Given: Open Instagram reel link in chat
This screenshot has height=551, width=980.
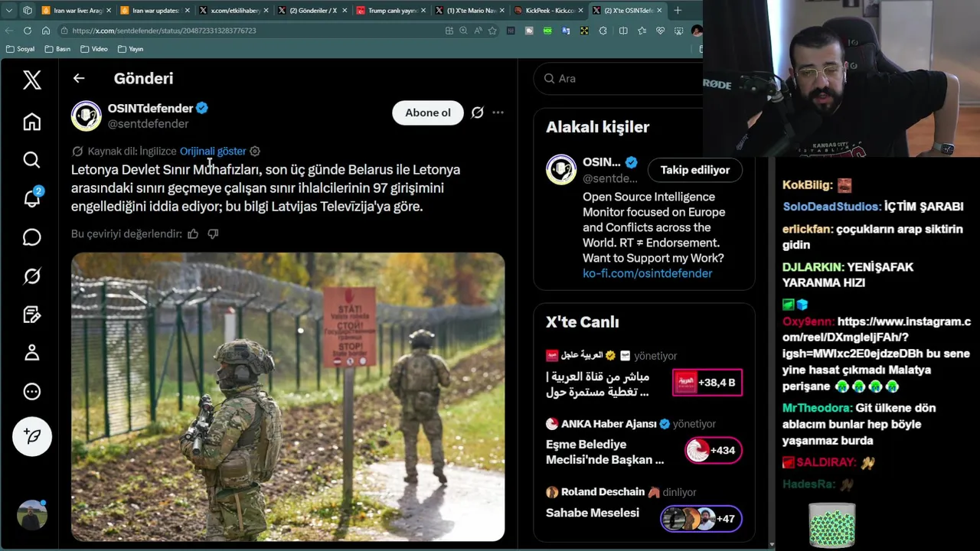Looking at the screenshot, I should (877, 337).
